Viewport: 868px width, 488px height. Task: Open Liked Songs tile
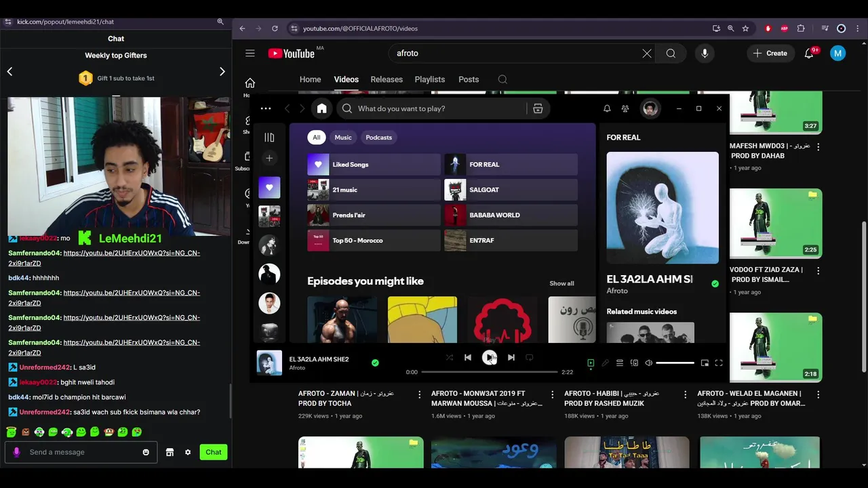tap(374, 165)
